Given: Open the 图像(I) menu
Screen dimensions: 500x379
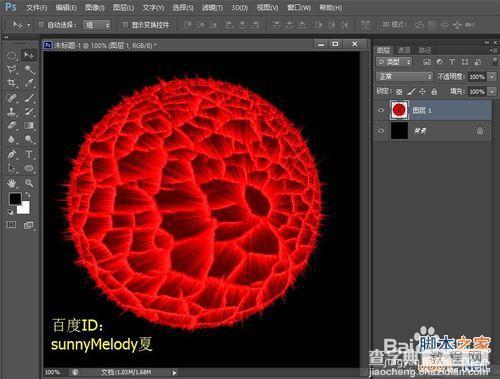Looking at the screenshot, I should 95,7.
